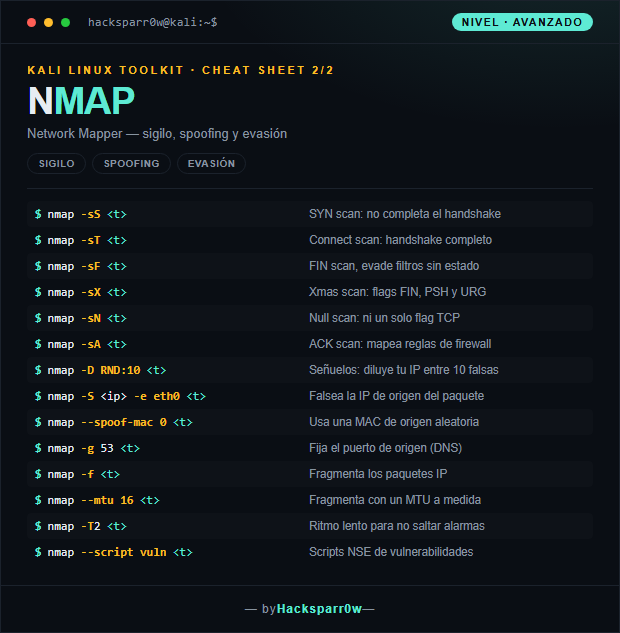The width and height of the screenshot is (620, 633).
Task: Click the FIN scan description
Action: coord(394,266)
